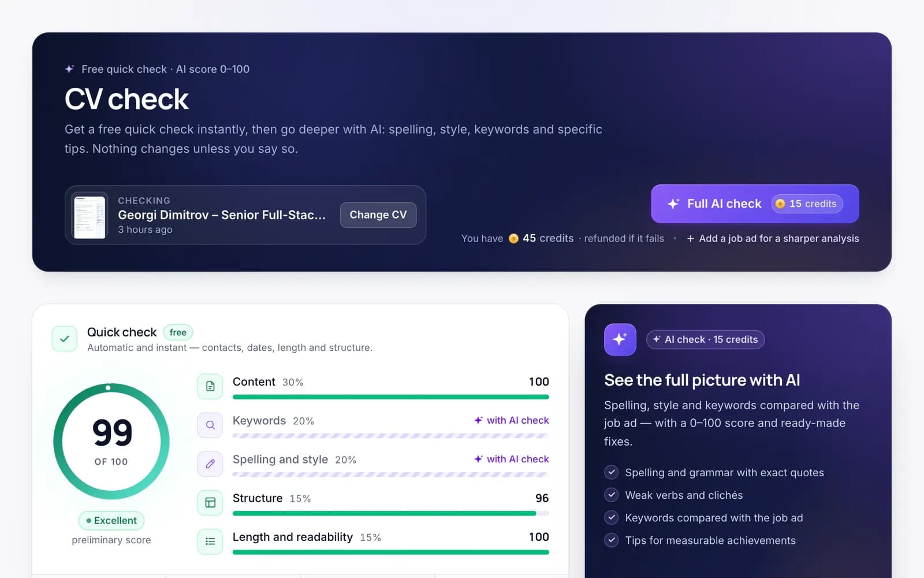The height and width of the screenshot is (578, 924).
Task: Click check icon beside Tips for measurable achievements
Action: 612,540
